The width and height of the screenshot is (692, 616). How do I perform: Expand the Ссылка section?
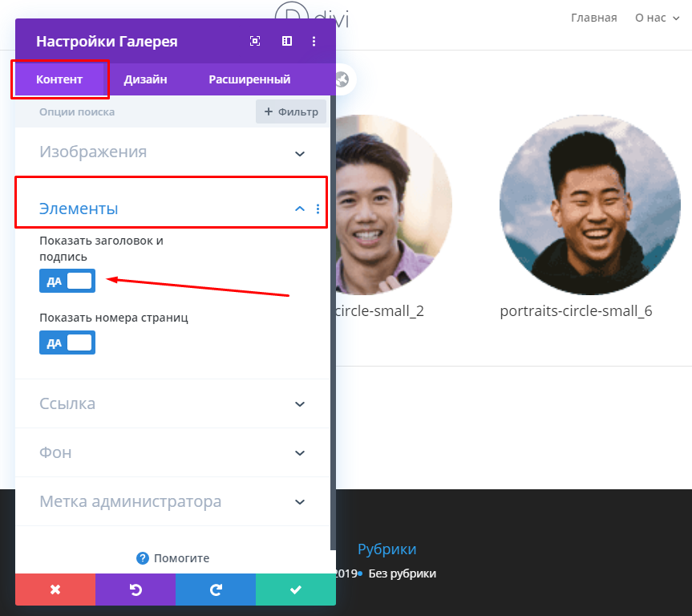click(299, 404)
